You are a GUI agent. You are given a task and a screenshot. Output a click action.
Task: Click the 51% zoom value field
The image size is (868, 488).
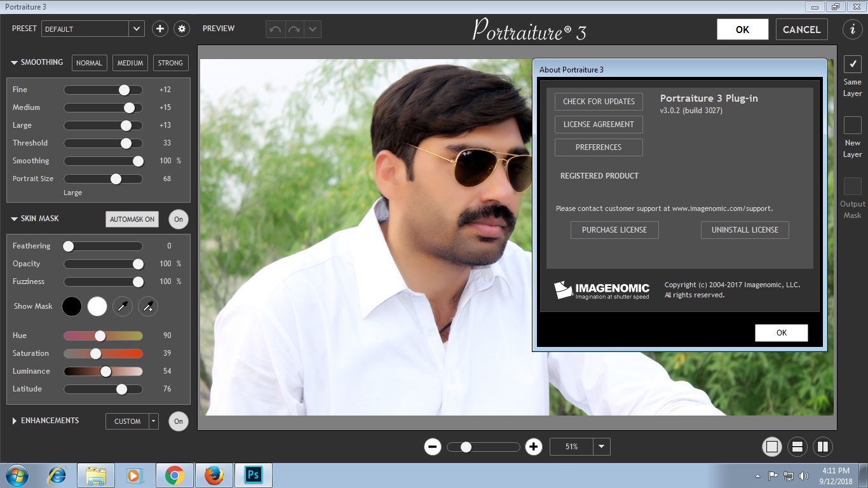[x=571, y=447]
